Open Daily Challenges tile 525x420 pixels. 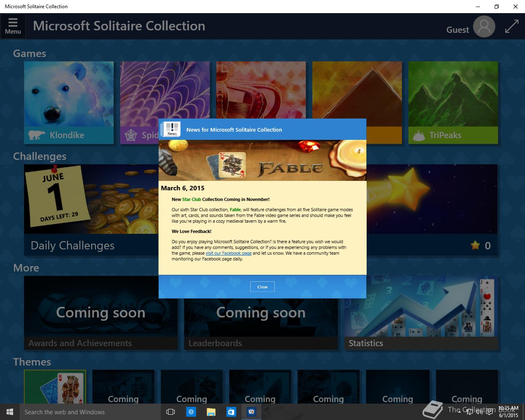(91, 210)
